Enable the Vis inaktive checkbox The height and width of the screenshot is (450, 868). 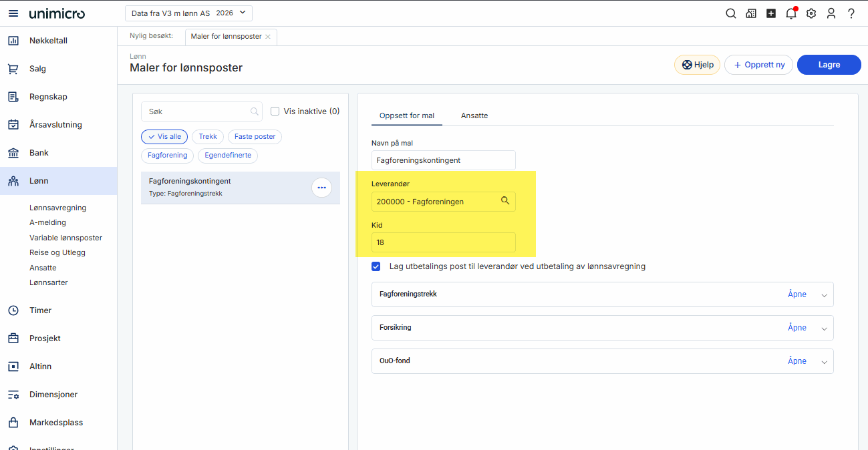275,111
